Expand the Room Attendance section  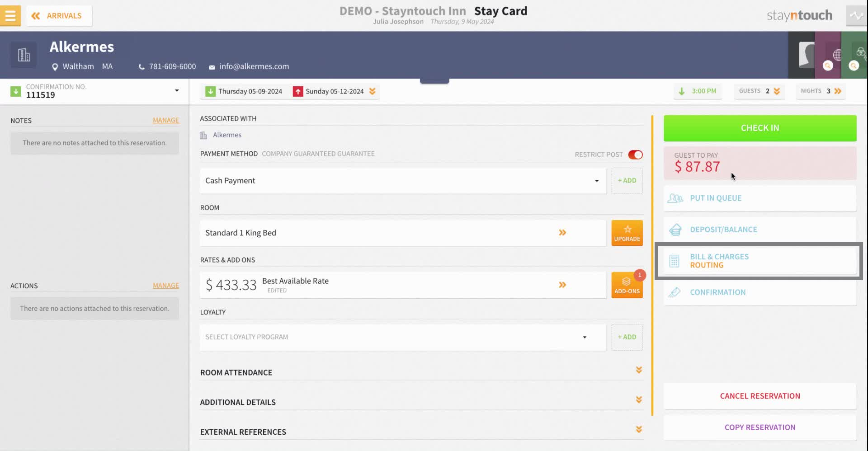click(x=639, y=370)
